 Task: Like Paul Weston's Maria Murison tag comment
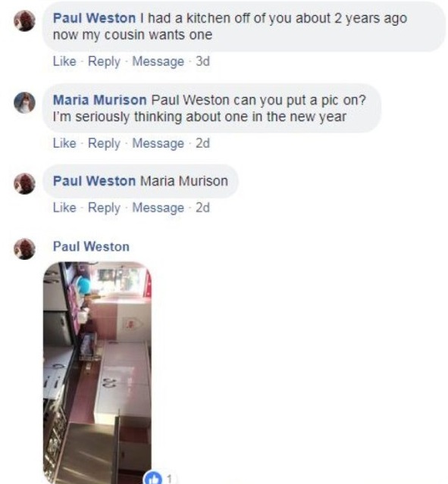pos(64,207)
